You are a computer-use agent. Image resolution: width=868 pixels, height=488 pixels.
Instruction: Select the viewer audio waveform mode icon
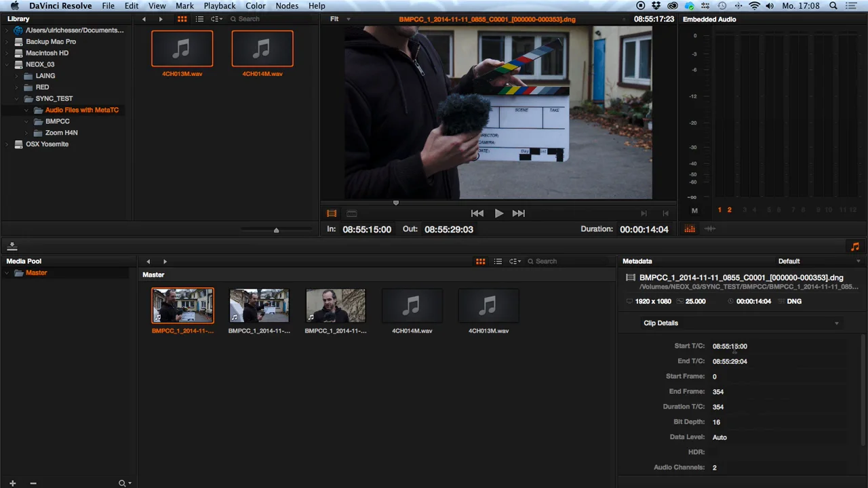[351, 213]
